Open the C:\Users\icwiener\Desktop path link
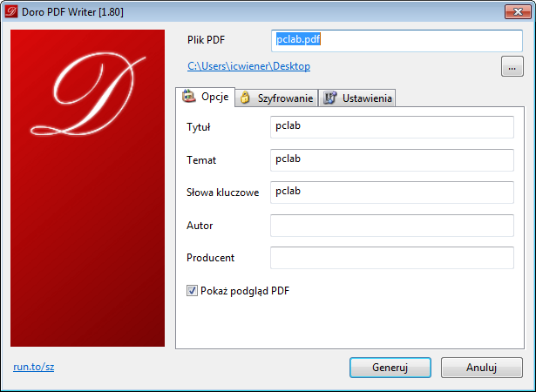 249,66
